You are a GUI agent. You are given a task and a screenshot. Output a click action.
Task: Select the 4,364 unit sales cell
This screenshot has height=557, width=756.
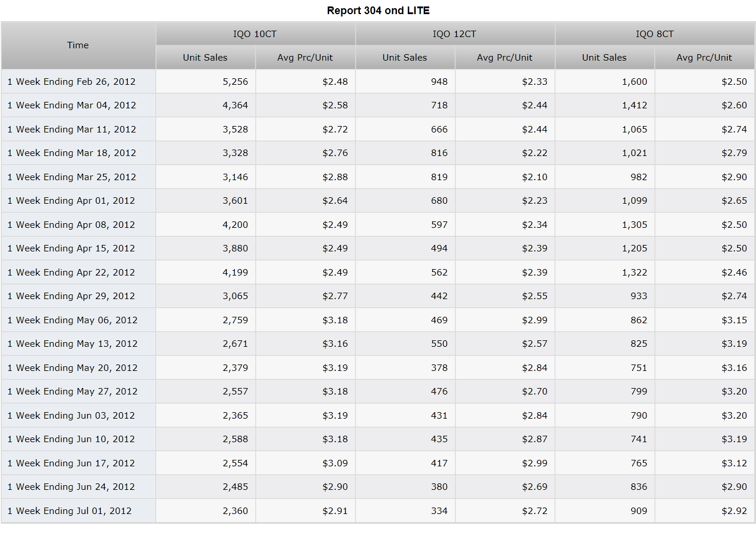[x=205, y=105]
